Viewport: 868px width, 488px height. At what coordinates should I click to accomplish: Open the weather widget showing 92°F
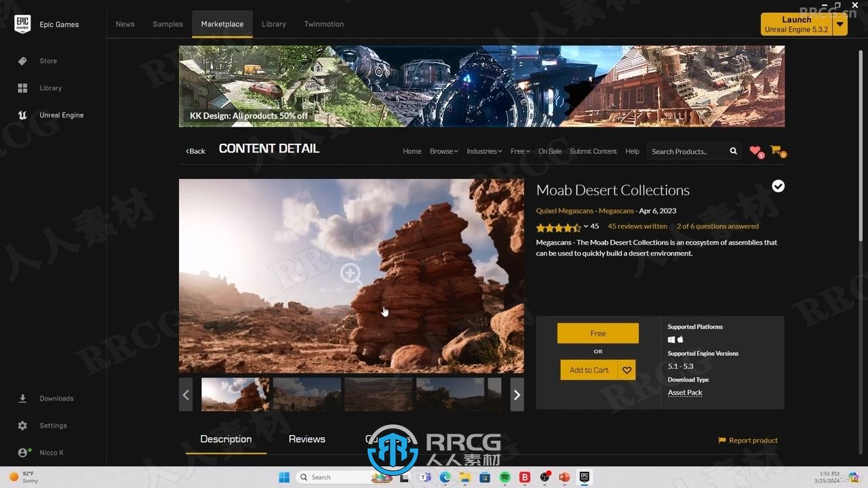click(x=24, y=477)
